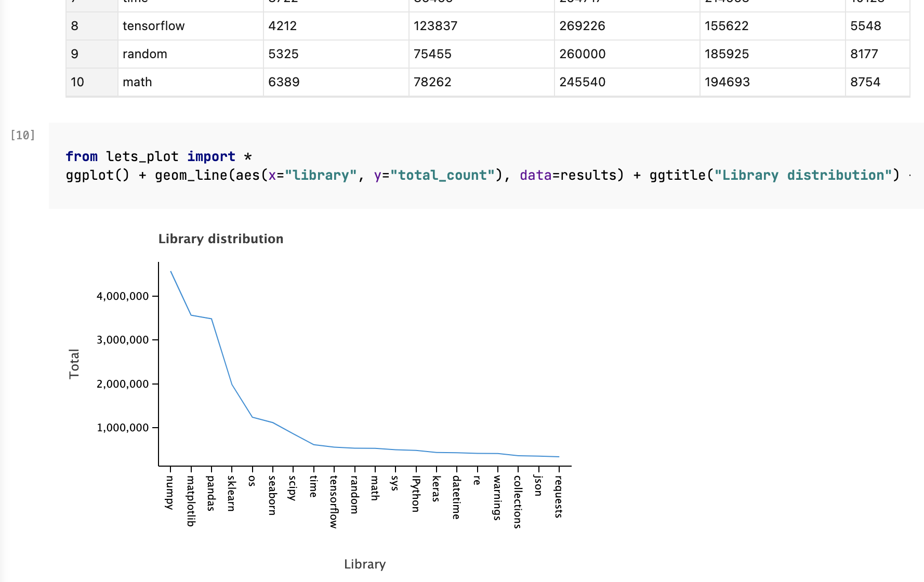The height and width of the screenshot is (582, 924).
Task: Click the 'Library distribution' chart title
Action: coord(220,239)
